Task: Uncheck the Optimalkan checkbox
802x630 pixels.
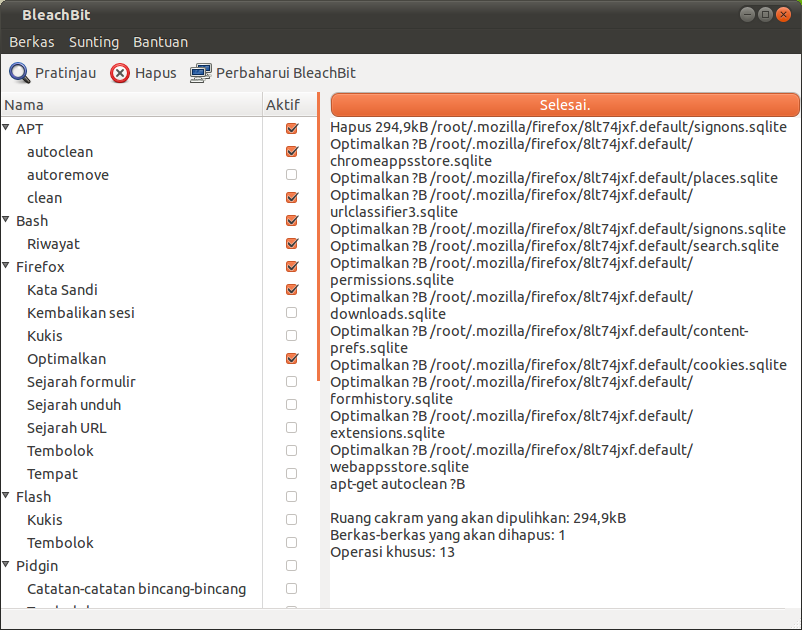Action: tap(292, 358)
